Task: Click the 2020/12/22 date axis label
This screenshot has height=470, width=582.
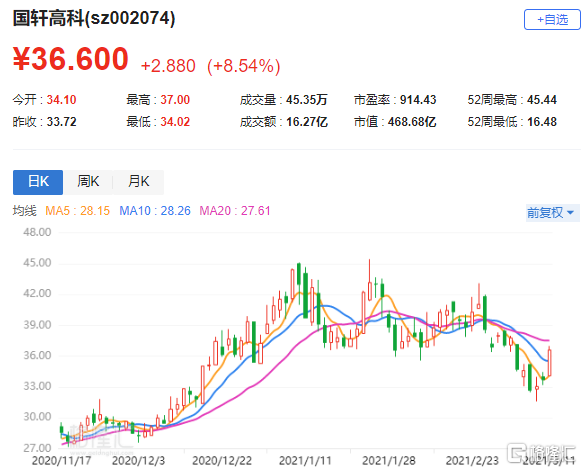Action: tap(222, 461)
